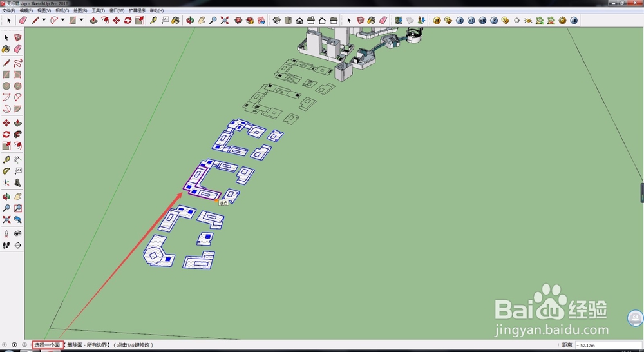
Task: Expand the shape tools dropdown arrow
Action: pos(81,20)
